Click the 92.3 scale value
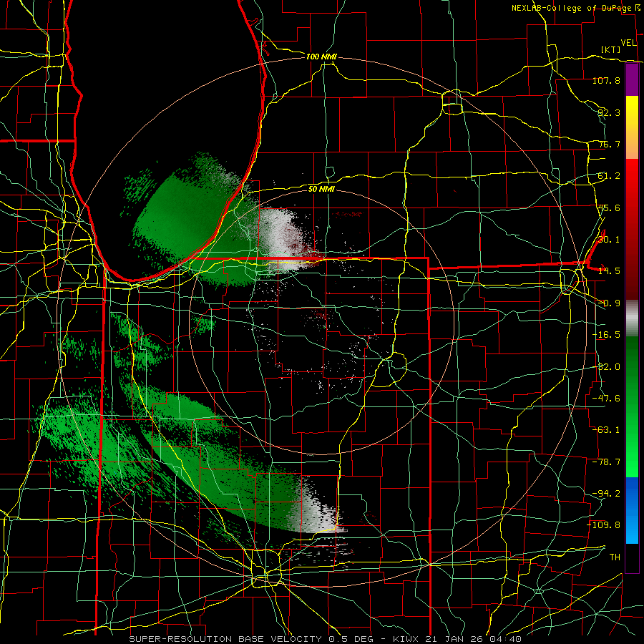This screenshot has height=644, width=644. (x=609, y=112)
